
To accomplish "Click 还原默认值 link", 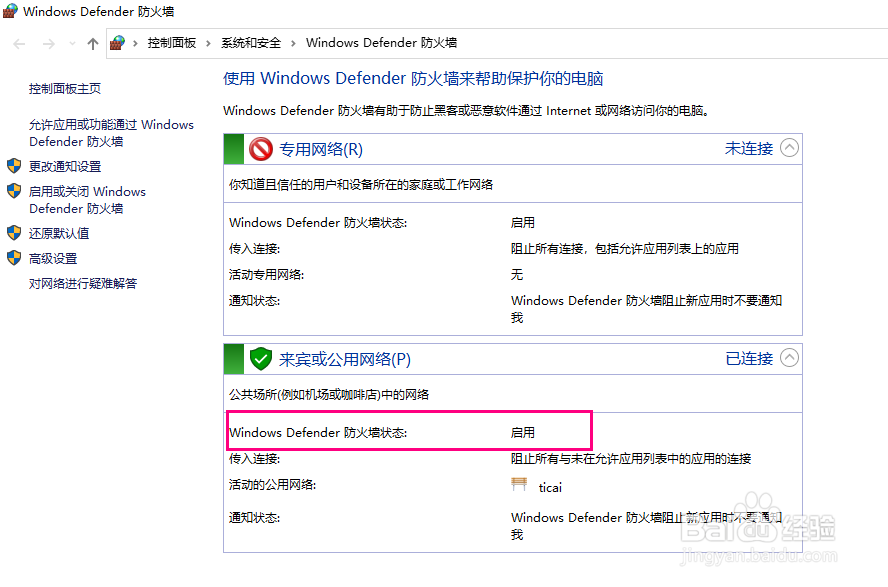I will pyautogui.click(x=59, y=233).
